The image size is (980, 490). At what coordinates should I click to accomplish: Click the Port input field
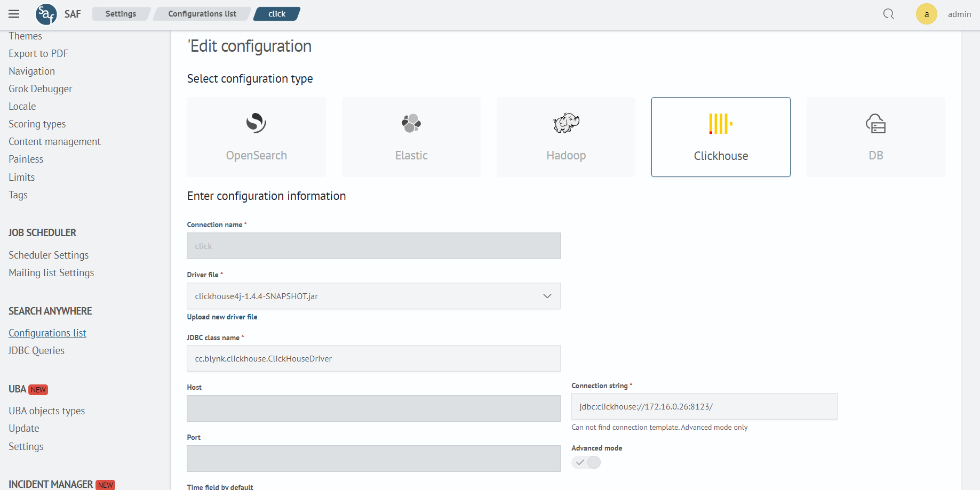[373, 459]
